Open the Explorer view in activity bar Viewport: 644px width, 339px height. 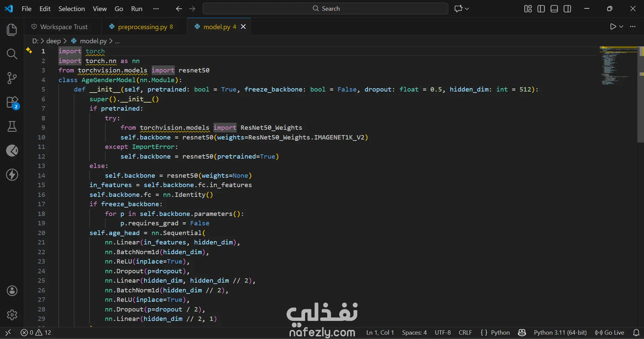pyautogui.click(x=12, y=30)
